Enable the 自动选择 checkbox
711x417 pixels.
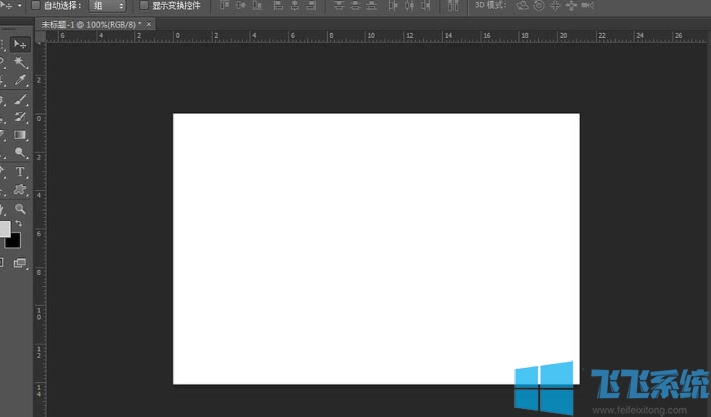(36, 6)
